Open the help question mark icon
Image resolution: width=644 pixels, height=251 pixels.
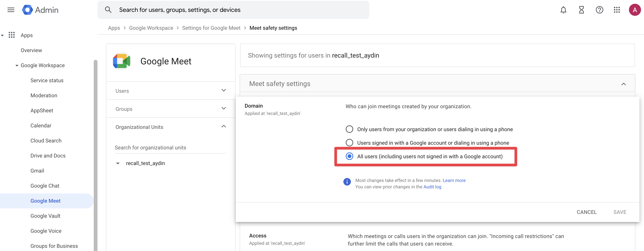coord(599,10)
